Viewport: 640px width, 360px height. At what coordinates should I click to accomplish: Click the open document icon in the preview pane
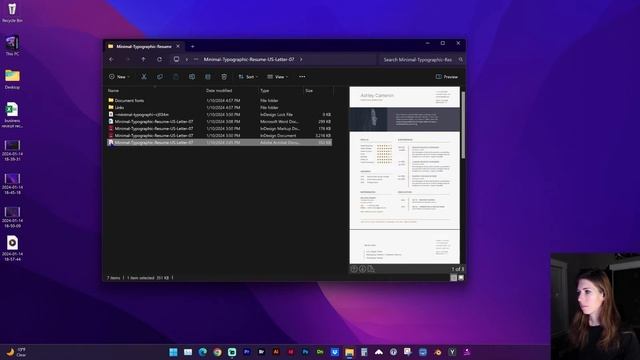(371, 269)
